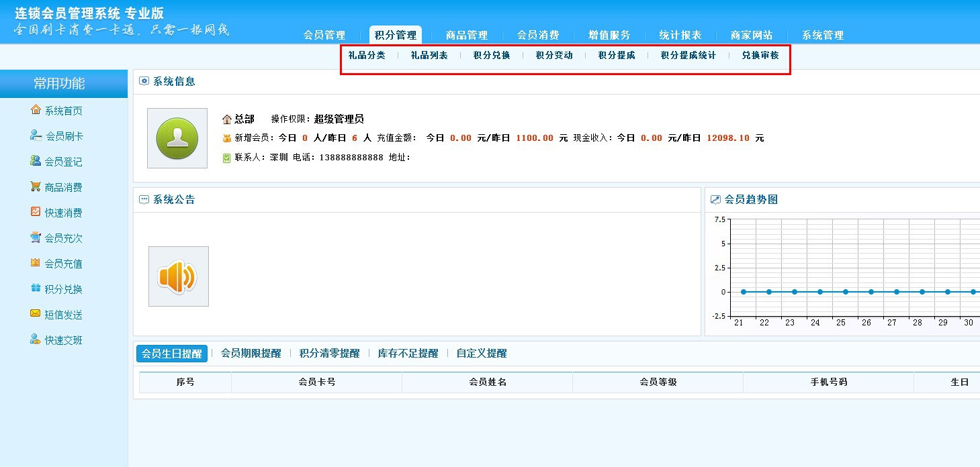This screenshot has width=980, height=467.
Task: Click the 会员等级 column header
Action: click(x=658, y=382)
